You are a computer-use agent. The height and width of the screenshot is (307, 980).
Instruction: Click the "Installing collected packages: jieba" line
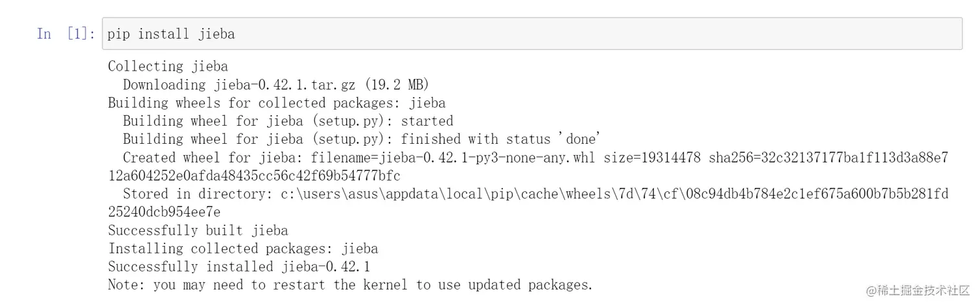tap(242, 249)
